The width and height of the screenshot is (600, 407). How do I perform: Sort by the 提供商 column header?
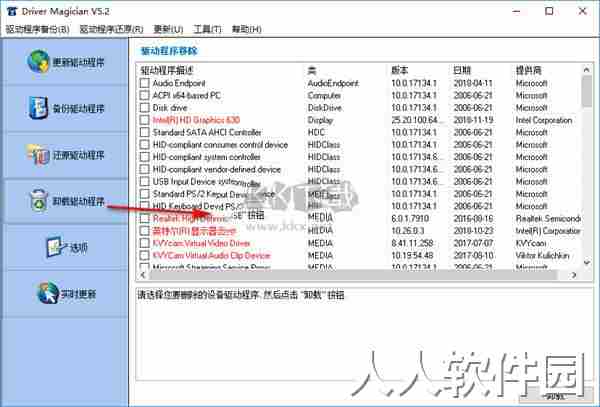coord(528,70)
